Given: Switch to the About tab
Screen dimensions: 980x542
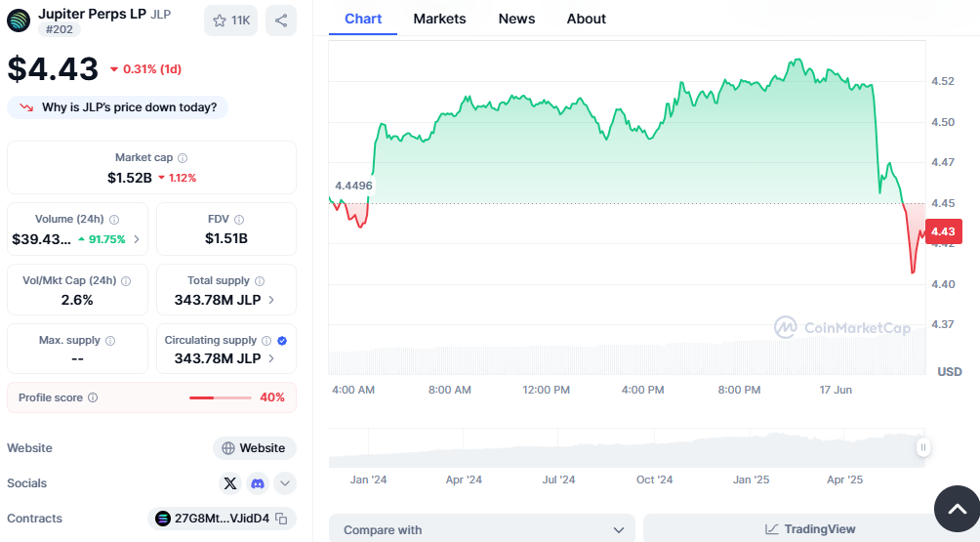Looking at the screenshot, I should pos(587,19).
